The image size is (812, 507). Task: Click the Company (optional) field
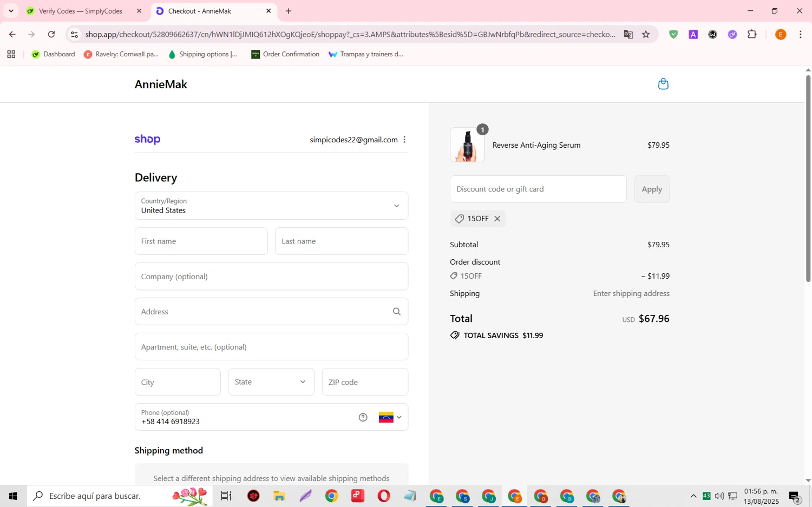coord(271,276)
